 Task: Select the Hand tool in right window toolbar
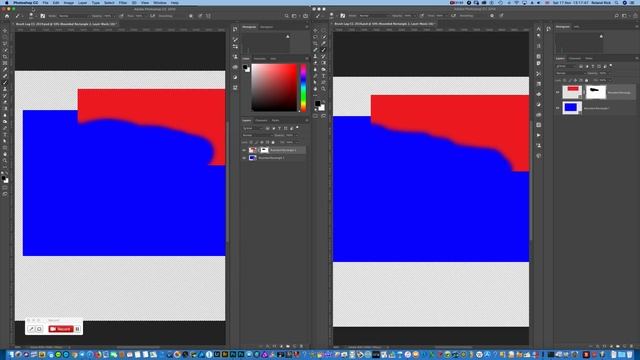tap(315, 89)
